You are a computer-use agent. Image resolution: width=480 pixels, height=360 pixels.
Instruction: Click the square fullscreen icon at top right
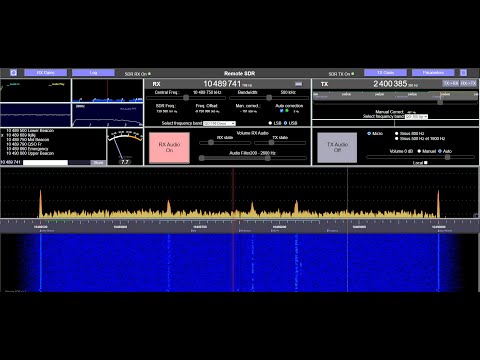(x=463, y=72)
